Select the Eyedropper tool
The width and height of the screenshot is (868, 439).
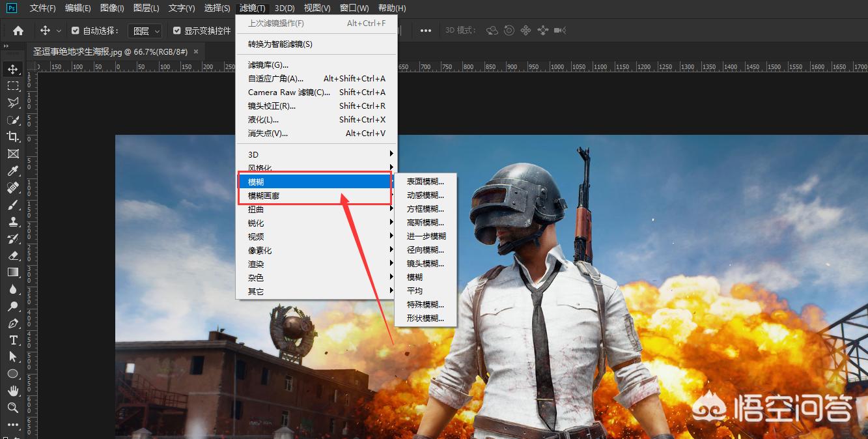pyautogui.click(x=13, y=171)
